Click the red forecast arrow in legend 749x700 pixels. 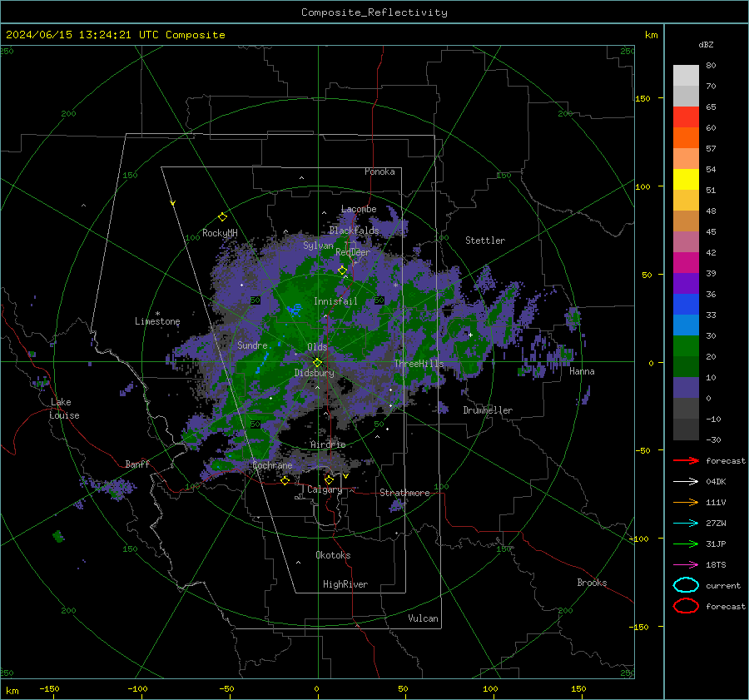pyautogui.click(x=686, y=460)
